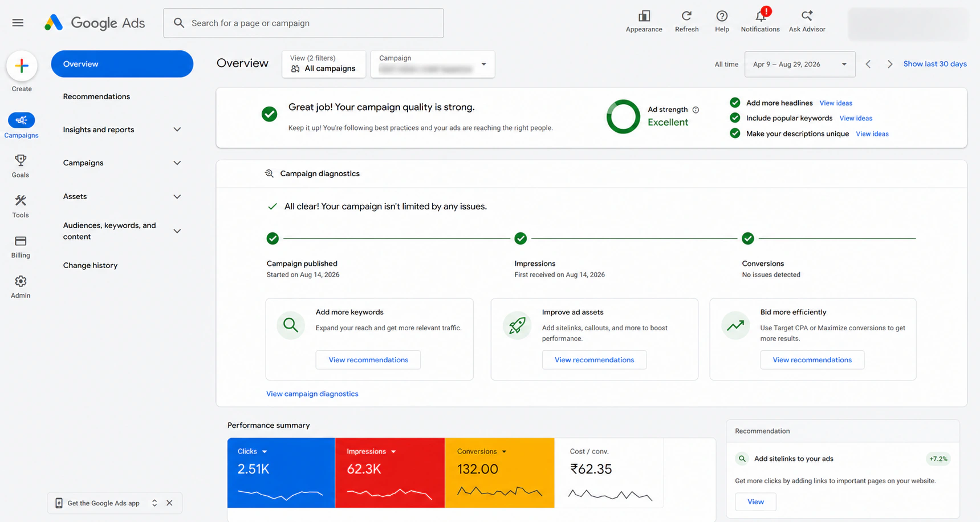Click the 'Started on Aug 14, 2026' text
The image size is (980, 522).
[x=303, y=275]
